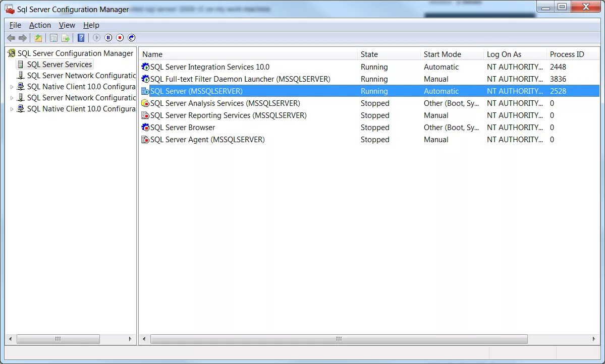Select SQL Server Agent (MSSQLSERVER) service name

point(207,140)
